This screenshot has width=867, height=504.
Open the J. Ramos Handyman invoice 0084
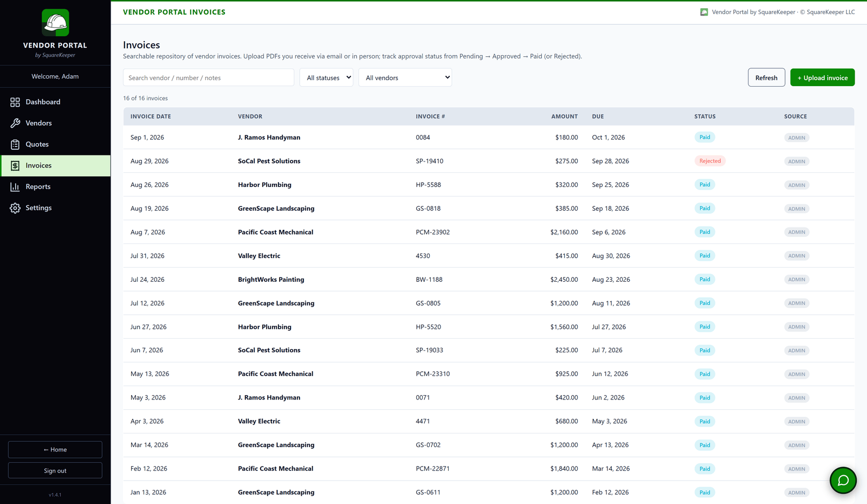tap(489, 138)
